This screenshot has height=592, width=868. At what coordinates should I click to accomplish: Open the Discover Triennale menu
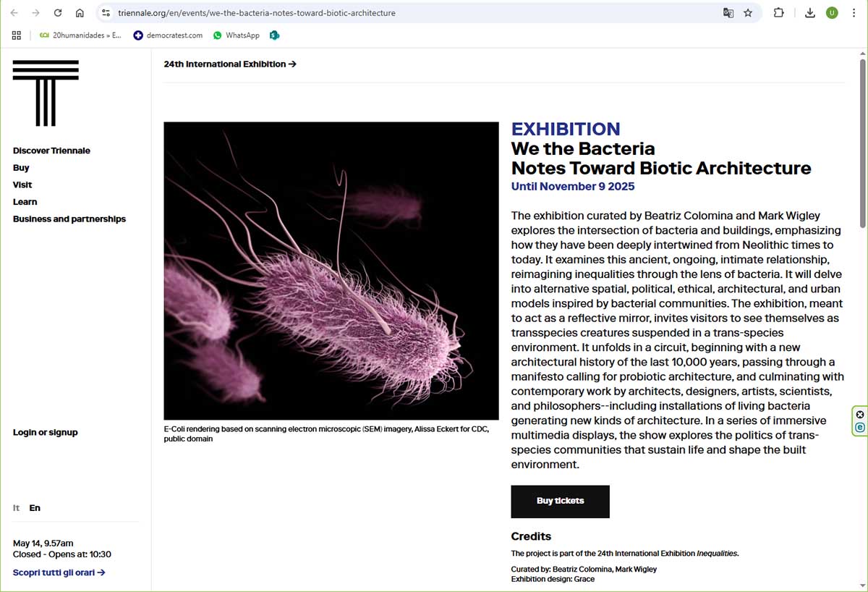coord(51,151)
